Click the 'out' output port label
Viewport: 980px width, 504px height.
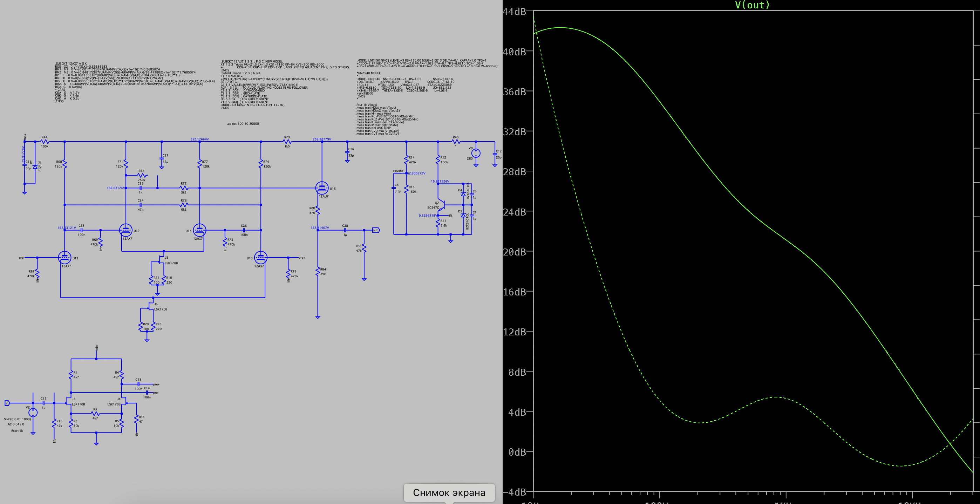(x=375, y=230)
